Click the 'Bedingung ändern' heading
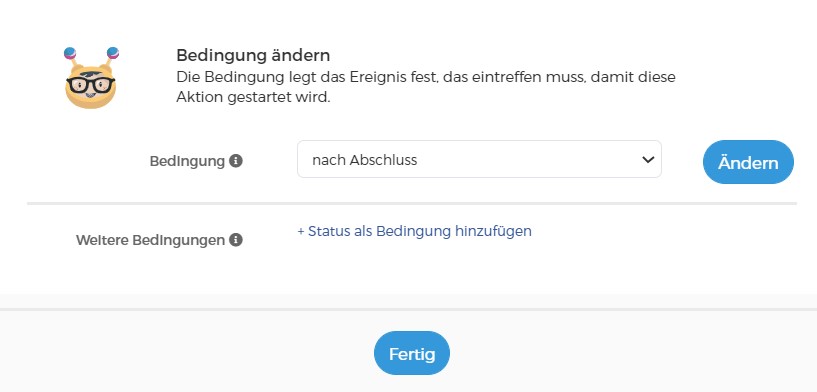The height and width of the screenshot is (392, 817). [x=253, y=55]
